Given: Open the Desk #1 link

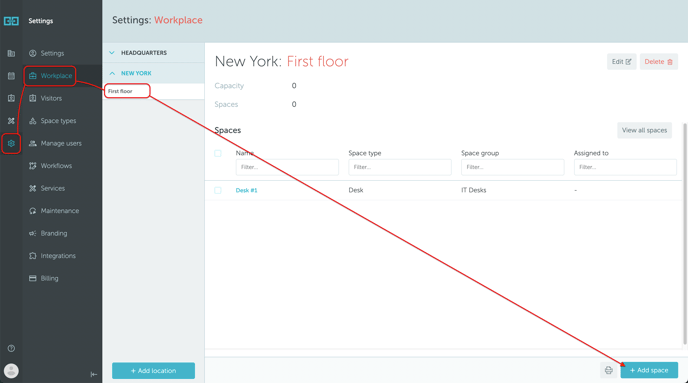Looking at the screenshot, I should pos(246,190).
